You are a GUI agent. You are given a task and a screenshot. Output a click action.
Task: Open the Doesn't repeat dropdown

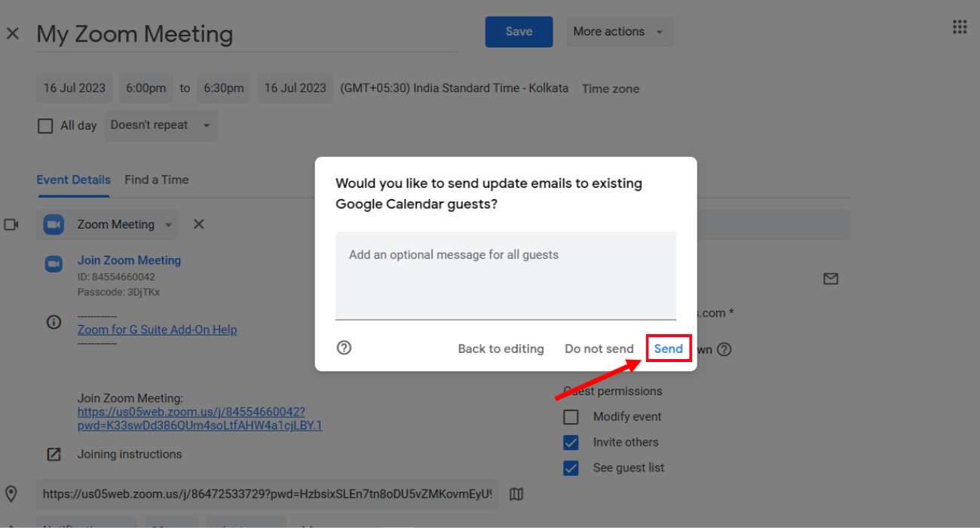(161, 126)
